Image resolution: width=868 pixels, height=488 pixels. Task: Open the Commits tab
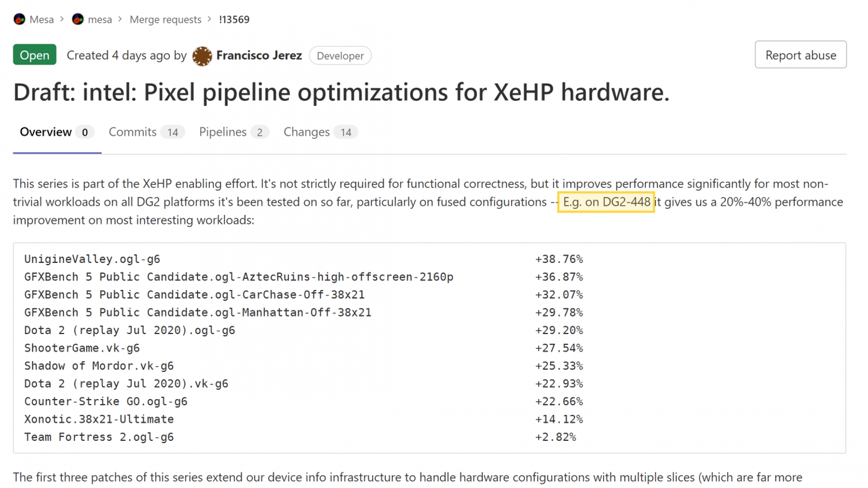click(x=133, y=132)
